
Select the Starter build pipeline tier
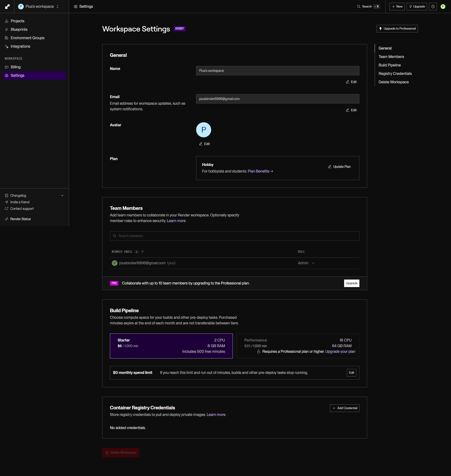click(x=171, y=346)
